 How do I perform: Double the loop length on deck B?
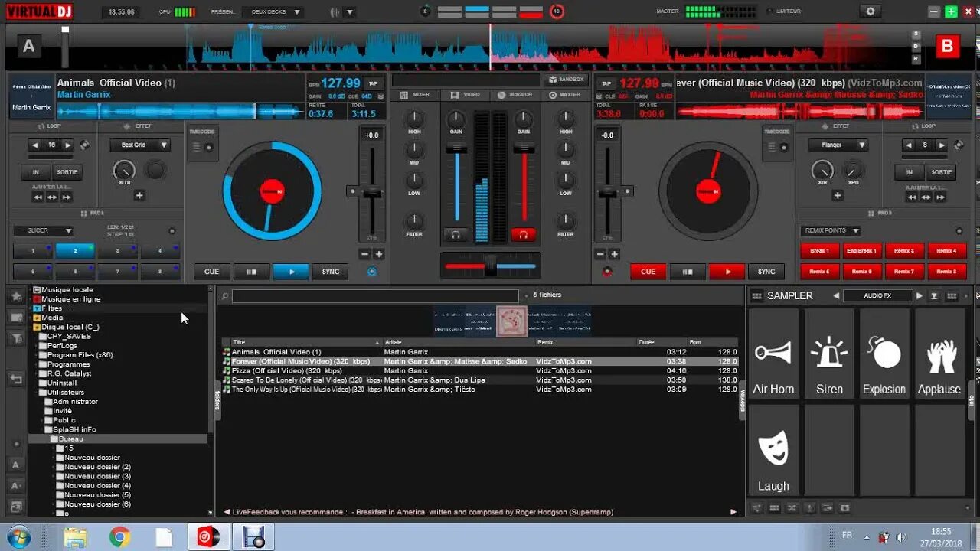click(940, 145)
